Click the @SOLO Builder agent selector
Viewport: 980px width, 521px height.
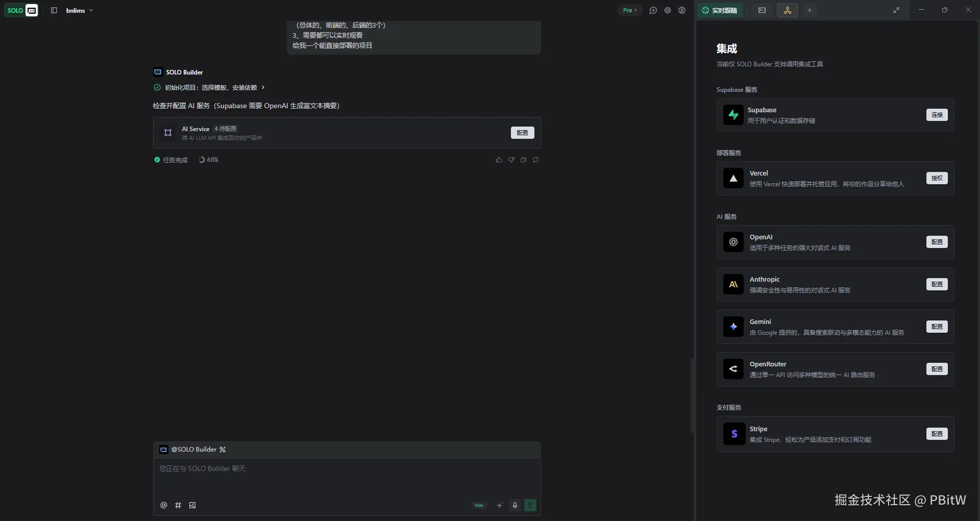(193, 450)
